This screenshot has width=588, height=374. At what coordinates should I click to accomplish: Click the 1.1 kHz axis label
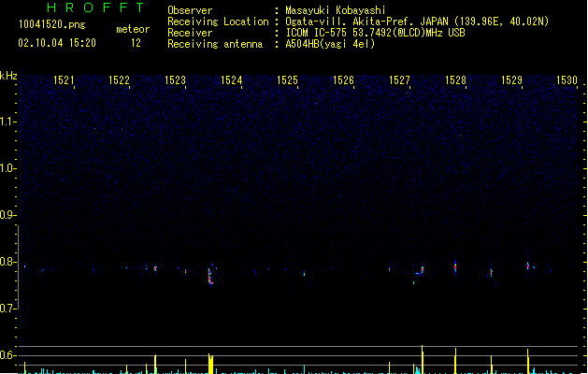tap(7, 122)
